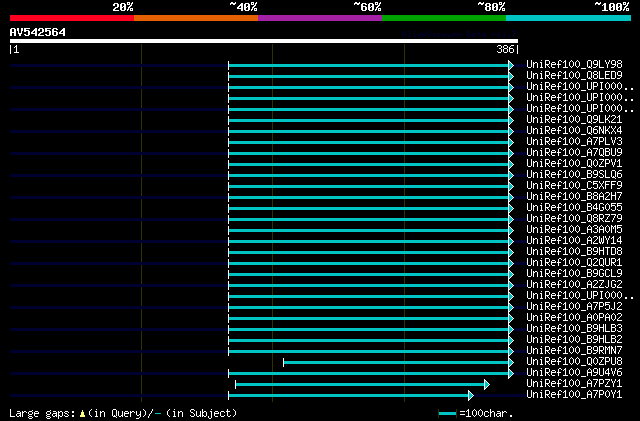Click the purple ~60% identity legend segment
Image resolution: width=640 pixels, height=421 pixels.
tap(320, 18)
